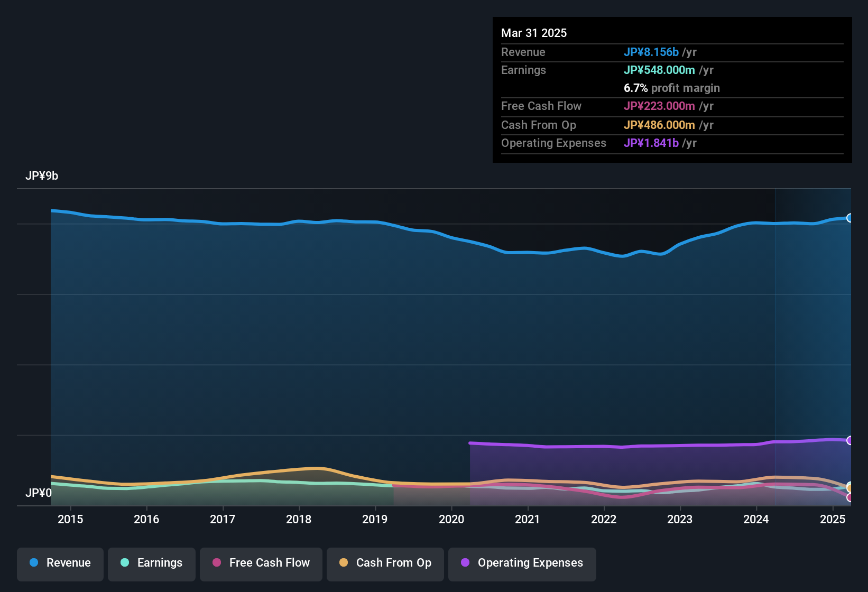Screen dimensions: 868x592
Task: Click the 2020 x-axis label
Action: click(x=451, y=519)
